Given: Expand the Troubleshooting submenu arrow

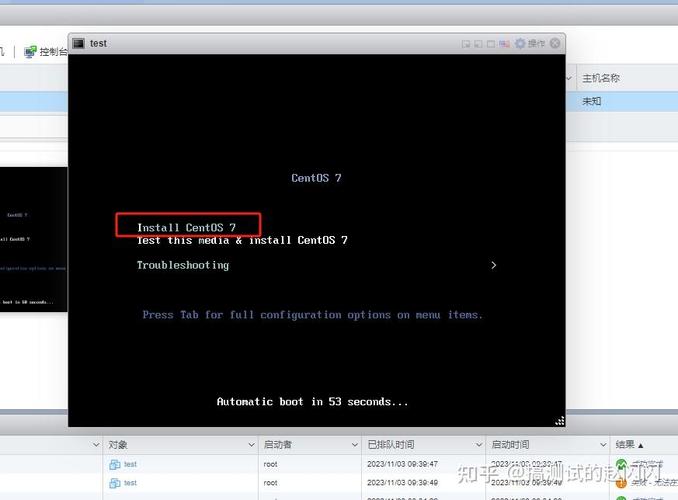Looking at the screenshot, I should click(493, 266).
